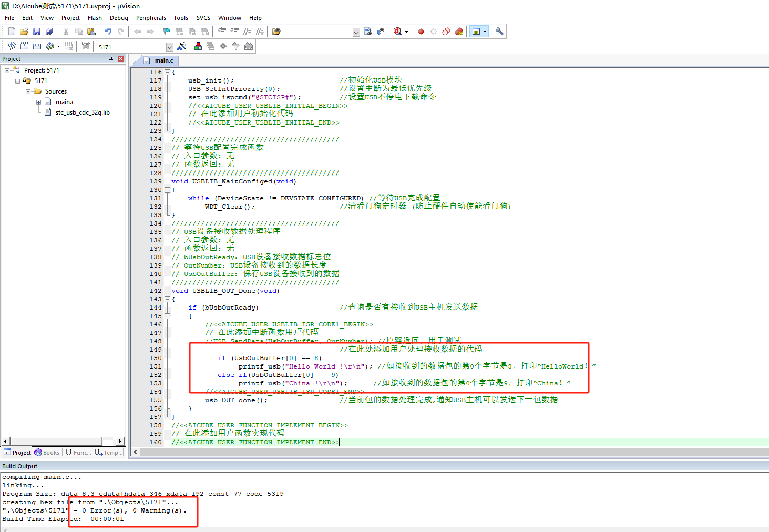This screenshot has width=769, height=532.
Task: Expand the main.c tree node
Action: pyautogui.click(x=39, y=102)
